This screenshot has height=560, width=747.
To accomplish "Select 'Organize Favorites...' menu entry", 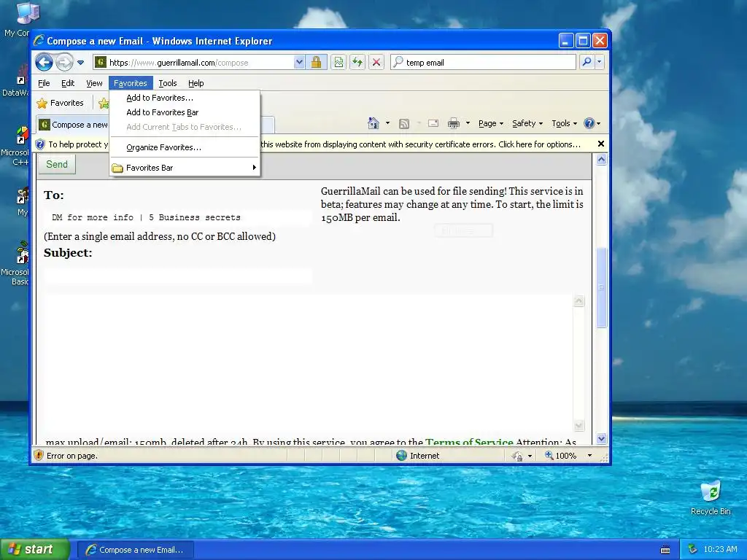I will 185,147.
